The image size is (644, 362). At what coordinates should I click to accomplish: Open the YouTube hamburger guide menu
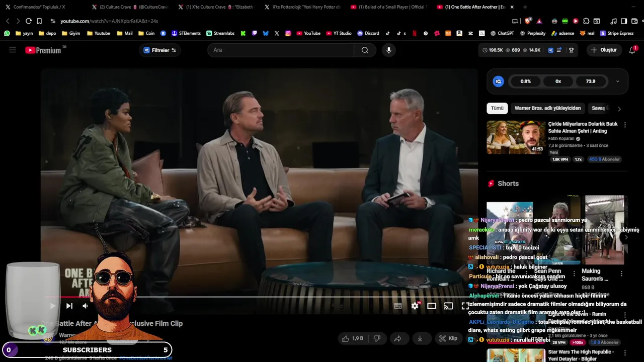click(13, 50)
